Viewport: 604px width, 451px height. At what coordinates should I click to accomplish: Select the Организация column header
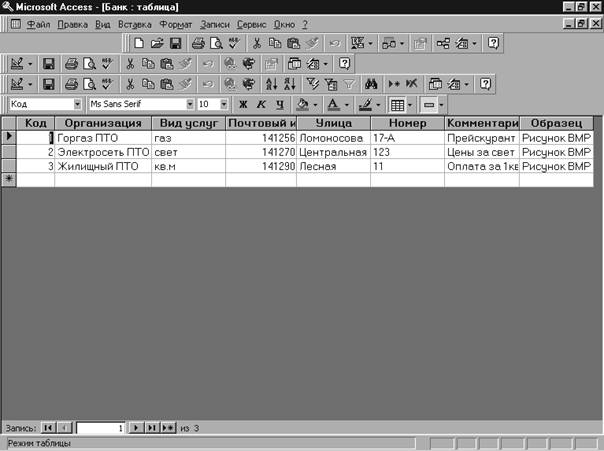tap(103, 123)
